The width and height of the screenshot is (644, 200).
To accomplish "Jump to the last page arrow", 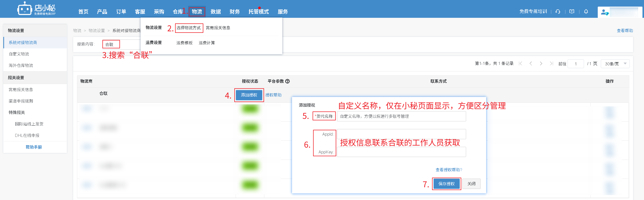I will click(551, 64).
